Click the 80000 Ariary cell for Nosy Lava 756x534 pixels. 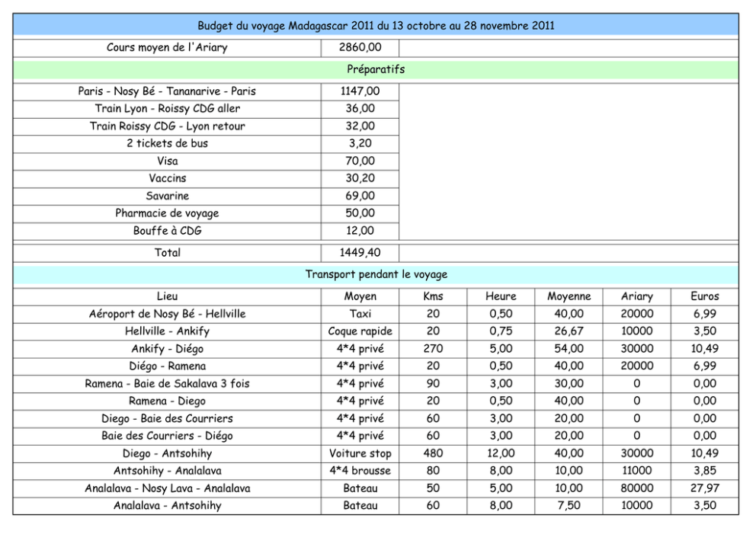tap(636, 488)
